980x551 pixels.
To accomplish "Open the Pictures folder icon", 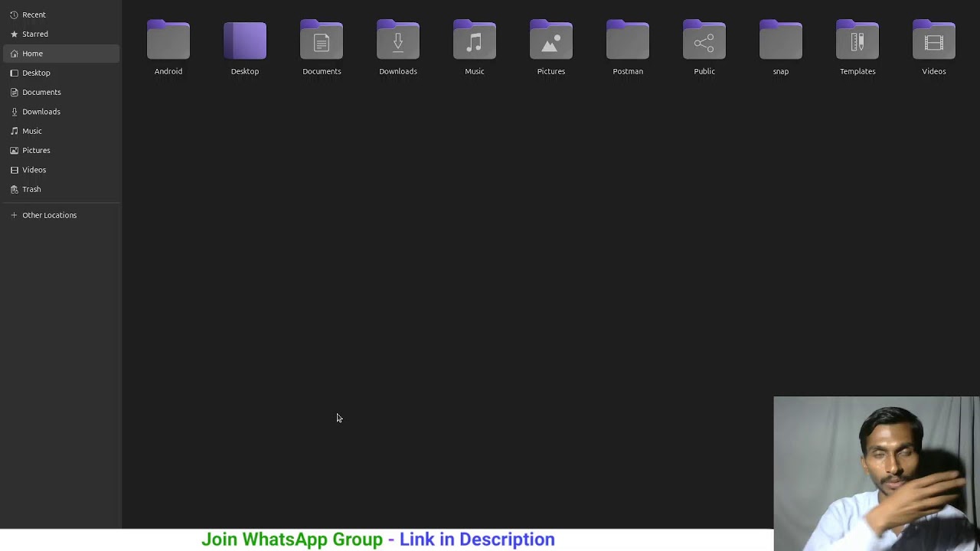I will pyautogui.click(x=551, y=40).
